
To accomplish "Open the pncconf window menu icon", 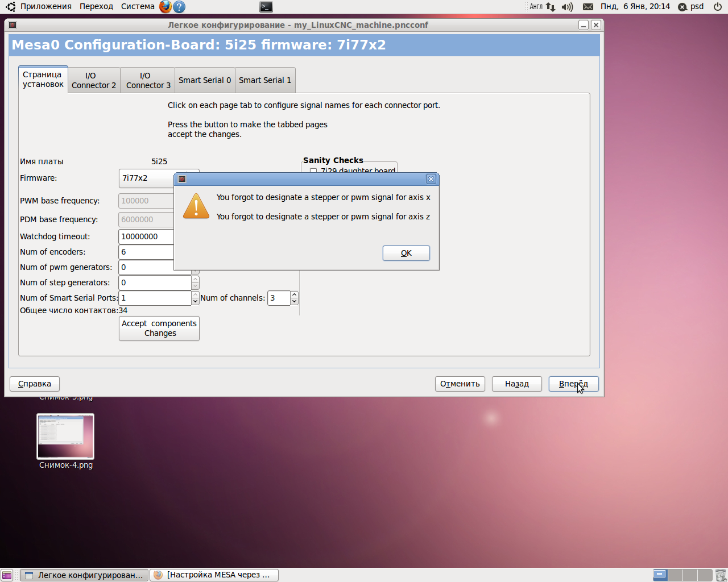I will [x=13, y=25].
